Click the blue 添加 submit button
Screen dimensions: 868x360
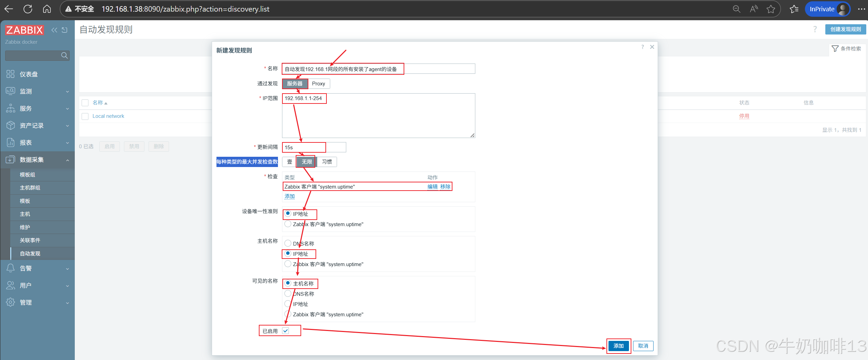coord(618,346)
